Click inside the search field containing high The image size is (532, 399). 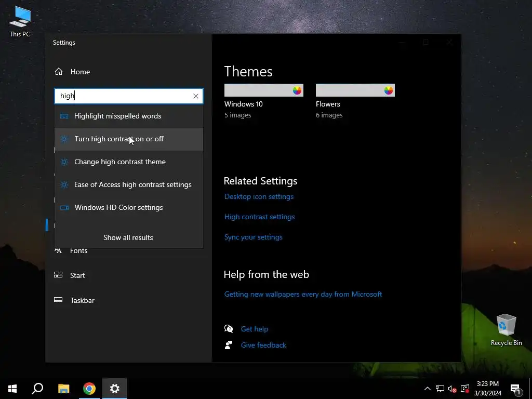[129, 96]
